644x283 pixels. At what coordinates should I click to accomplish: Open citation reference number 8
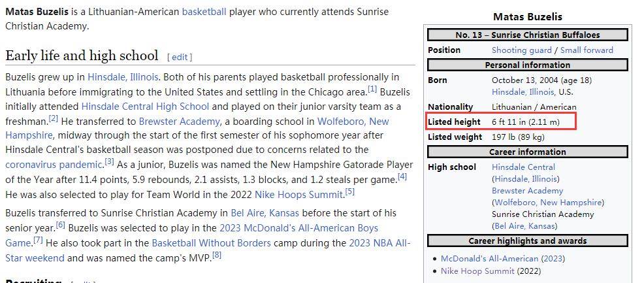tap(217, 255)
